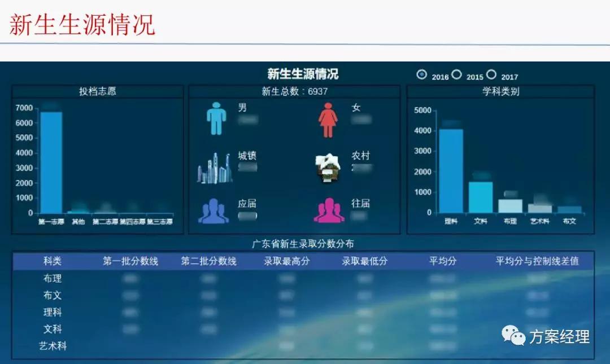
Task: Click the 理科 bar in 学科类别 chart
Action: point(451,171)
